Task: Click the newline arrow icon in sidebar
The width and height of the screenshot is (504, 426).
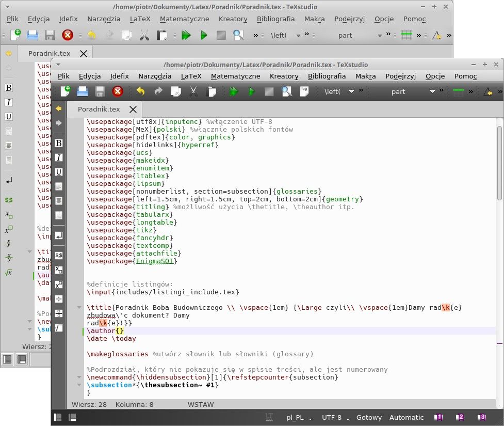Action: (59, 235)
